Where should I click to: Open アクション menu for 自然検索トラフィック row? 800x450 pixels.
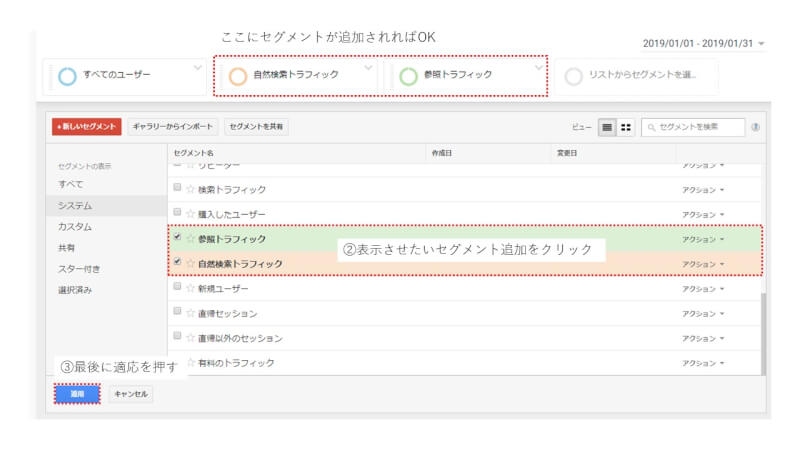click(x=703, y=264)
